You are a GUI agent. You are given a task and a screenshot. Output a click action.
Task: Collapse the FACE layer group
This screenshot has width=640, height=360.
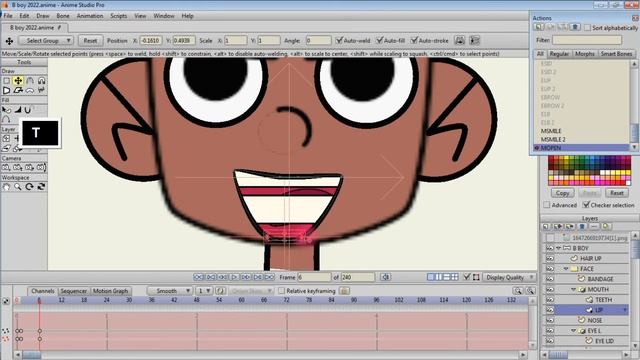(x=566, y=269)
